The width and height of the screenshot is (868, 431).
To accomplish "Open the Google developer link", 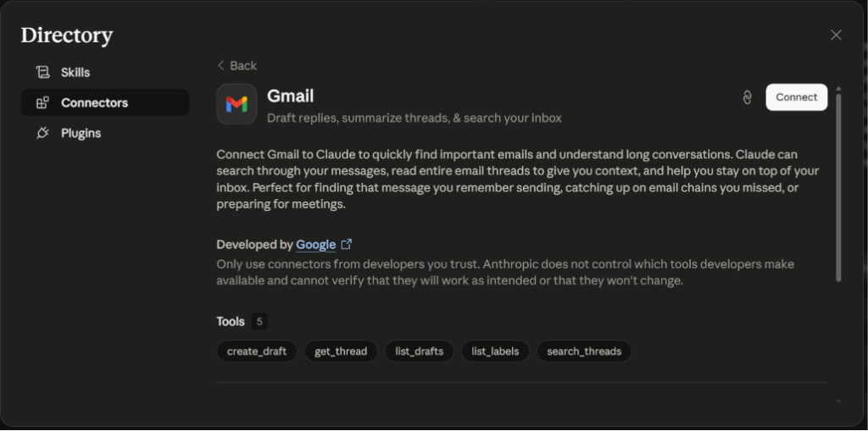I will coord(316,245).
